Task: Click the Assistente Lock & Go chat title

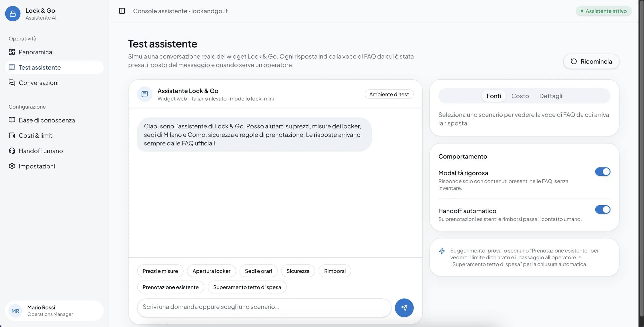Action: click(x=188, y=91)
